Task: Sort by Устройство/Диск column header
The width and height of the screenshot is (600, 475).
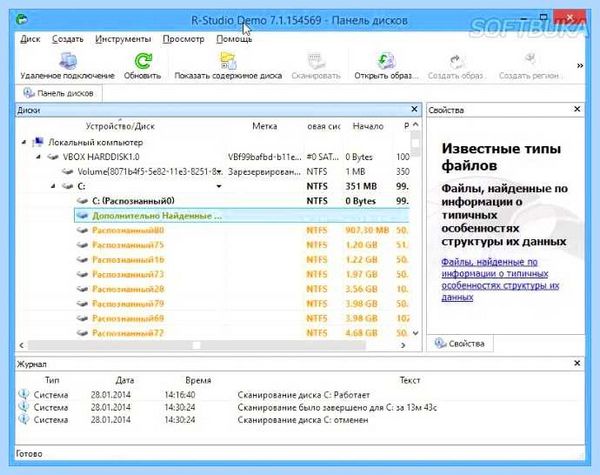Action: (120, 126)
